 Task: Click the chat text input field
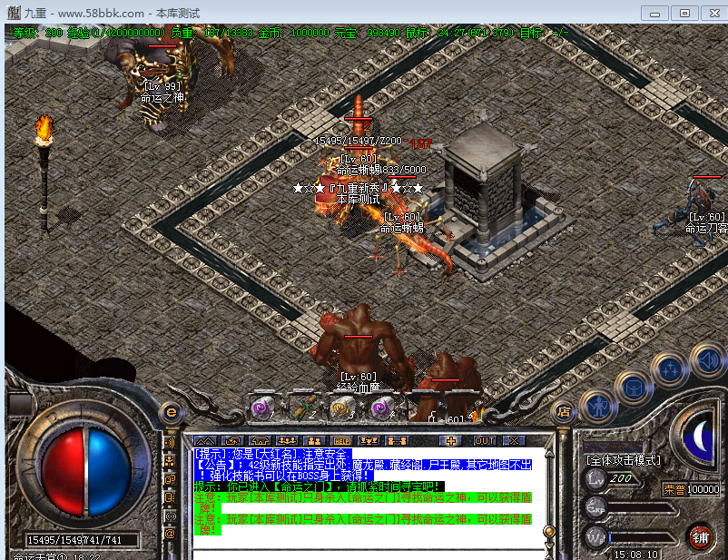[x=369, y=555]
